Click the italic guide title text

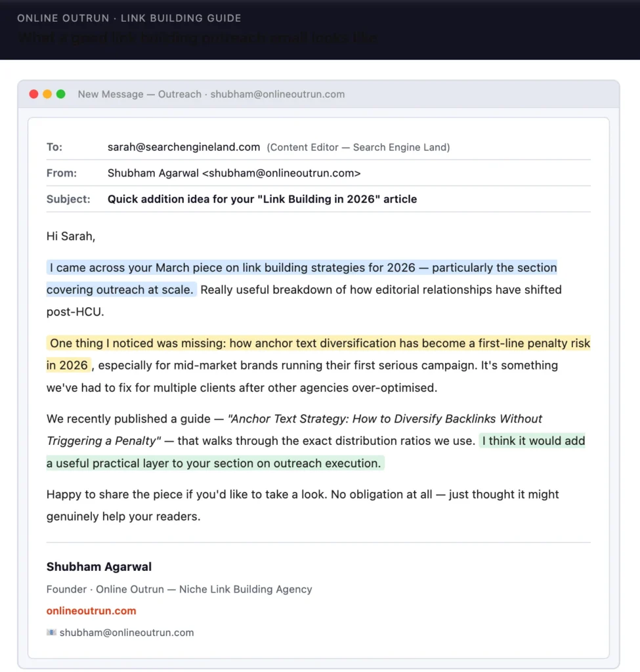pos(385,419)
